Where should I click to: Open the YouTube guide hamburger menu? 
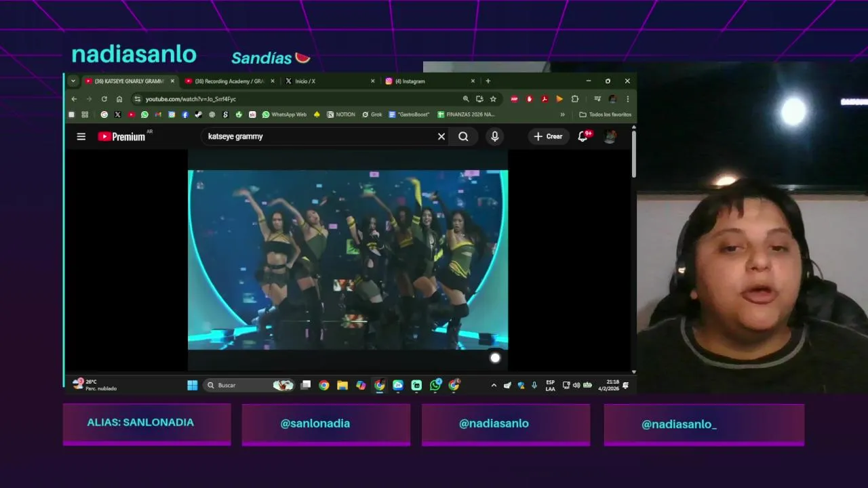click(x=81, y=136)
